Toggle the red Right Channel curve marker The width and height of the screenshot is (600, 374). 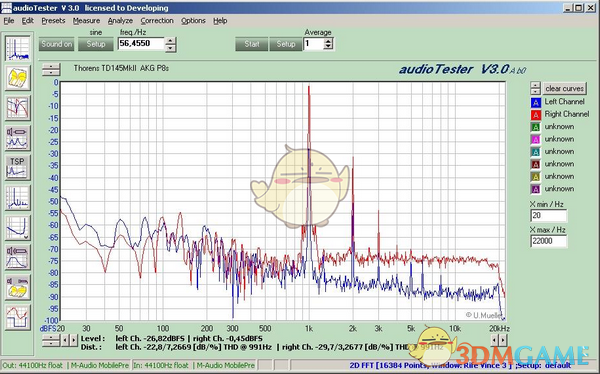[x=535, y=114]
